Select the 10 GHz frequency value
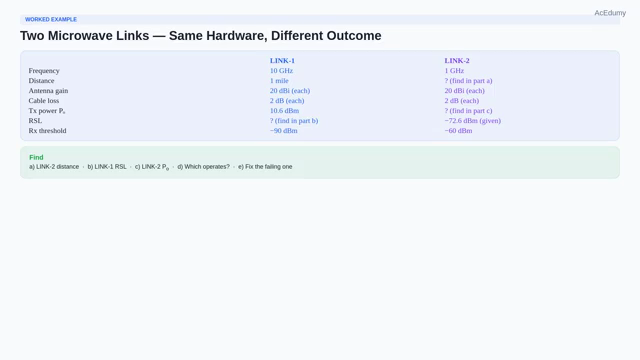 coord(281,71)
